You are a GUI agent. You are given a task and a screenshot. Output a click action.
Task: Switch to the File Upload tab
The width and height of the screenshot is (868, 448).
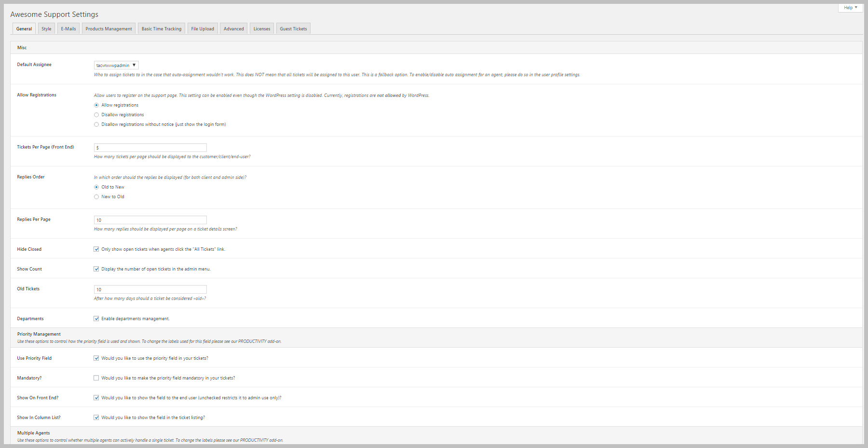pyautogui.click(x=203, y=29)
